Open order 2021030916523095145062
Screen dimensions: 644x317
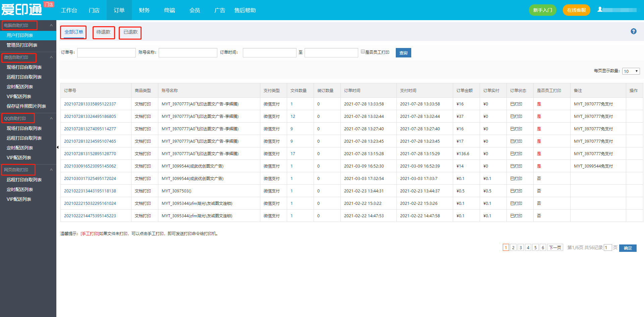pyautogui.click(x=90, y=166)
